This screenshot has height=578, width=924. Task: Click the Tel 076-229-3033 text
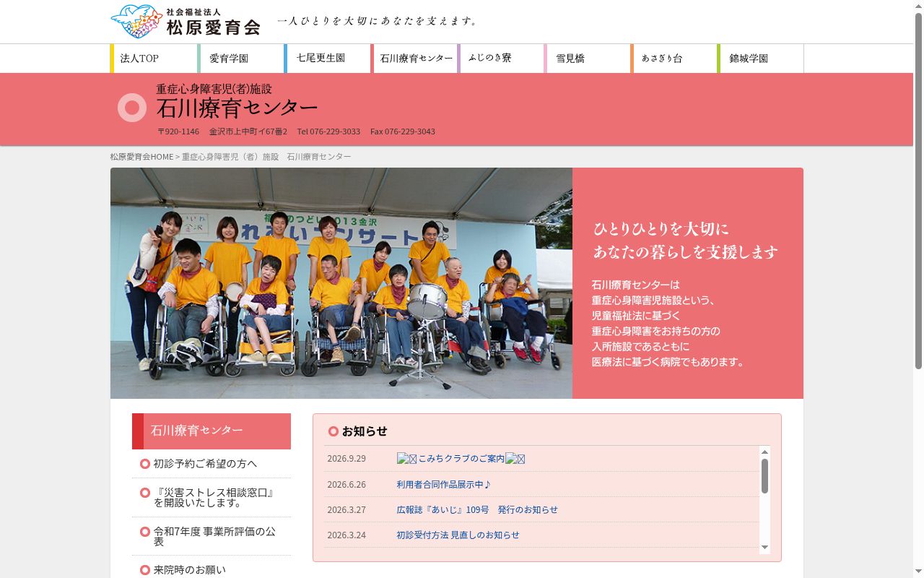[328, 131]
